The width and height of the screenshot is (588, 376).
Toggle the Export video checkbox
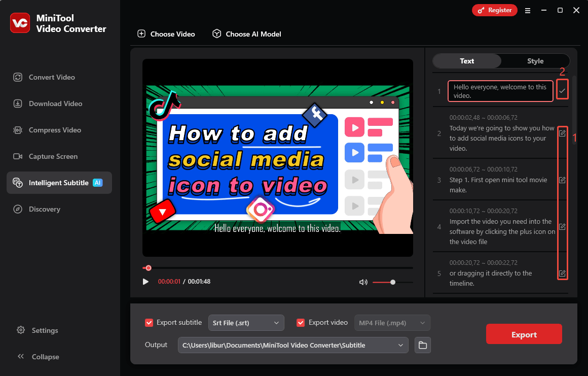[x=301, y=323]
